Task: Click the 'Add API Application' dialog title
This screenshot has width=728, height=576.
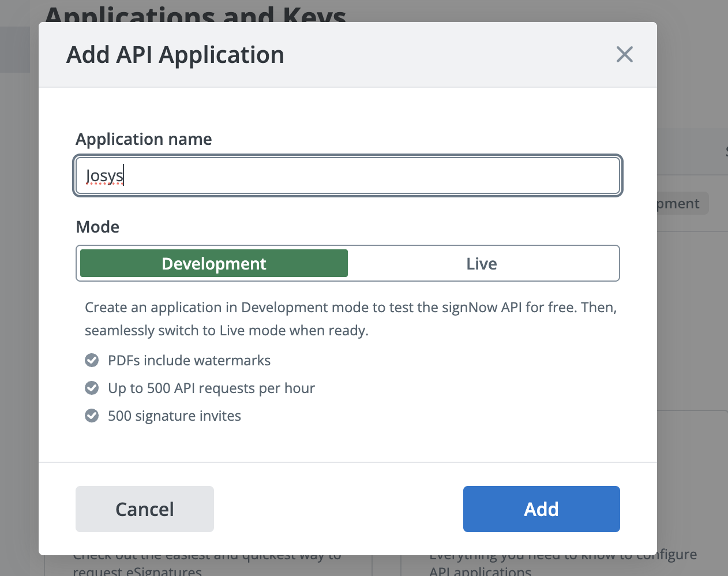Action: coord(175,55)
